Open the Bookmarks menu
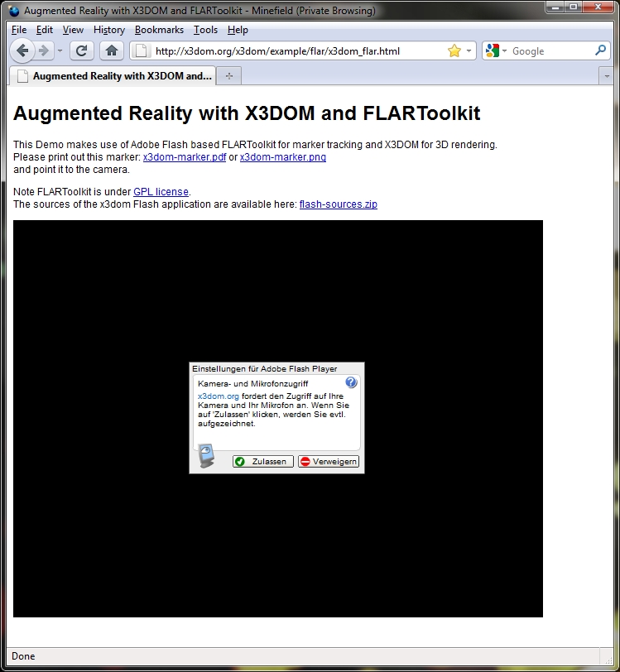Image resolution: width=620 pixels, height=672 pixels. pyautogui.click(x=159, y=30)
